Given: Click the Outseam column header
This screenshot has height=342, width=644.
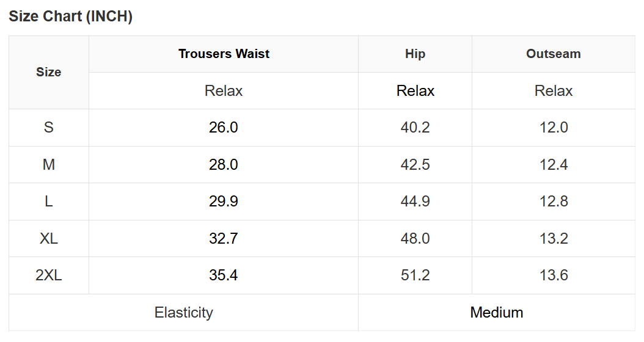Looking at the screenshot, I should [554, 54].
